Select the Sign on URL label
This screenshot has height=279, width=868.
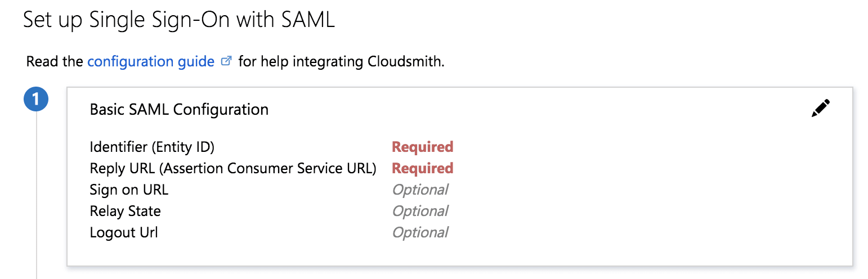tap(129, 190)
